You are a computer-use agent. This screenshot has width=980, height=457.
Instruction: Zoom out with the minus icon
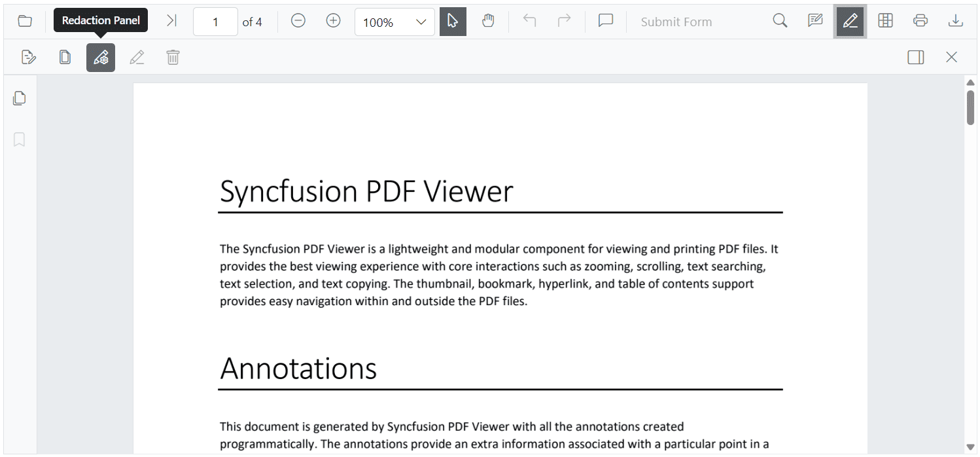coord(298,21)
